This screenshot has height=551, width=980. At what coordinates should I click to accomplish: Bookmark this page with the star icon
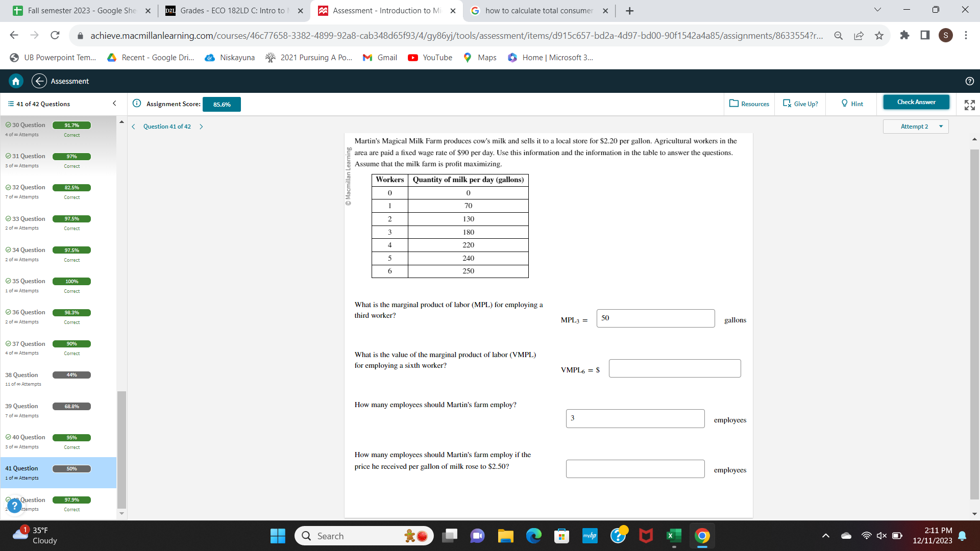point(879,35)
